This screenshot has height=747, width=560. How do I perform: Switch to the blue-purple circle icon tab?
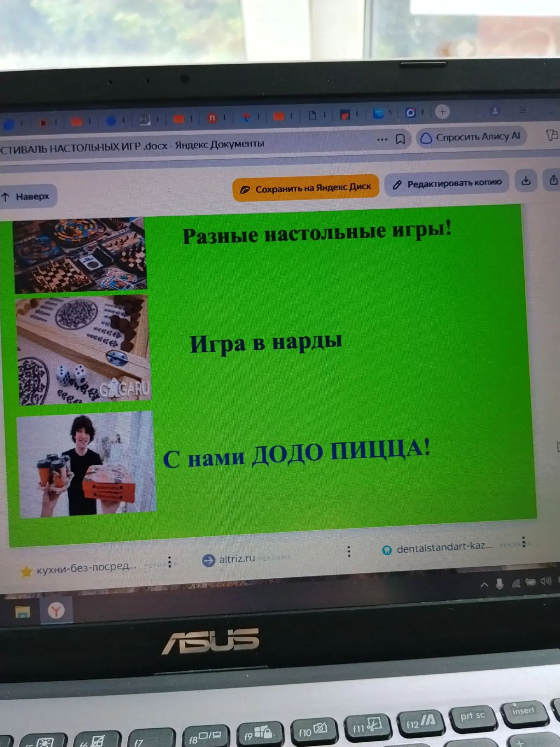click(x=411, y=113)
